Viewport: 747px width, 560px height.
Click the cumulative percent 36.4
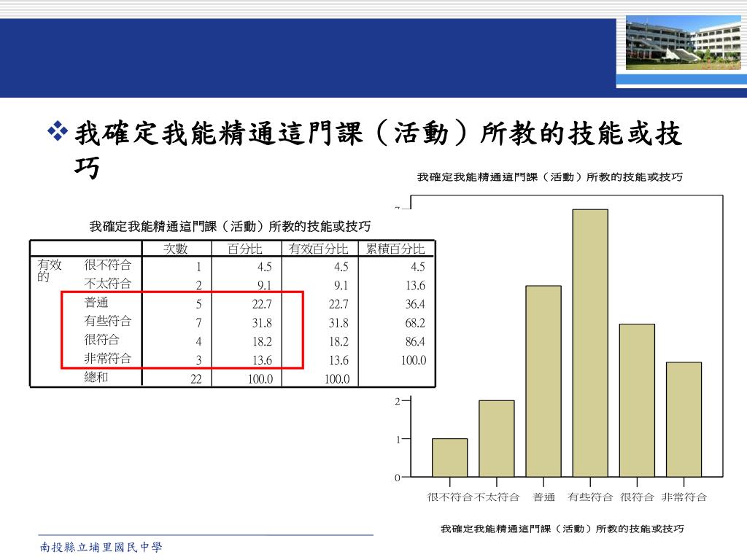[x=415, y=304]
